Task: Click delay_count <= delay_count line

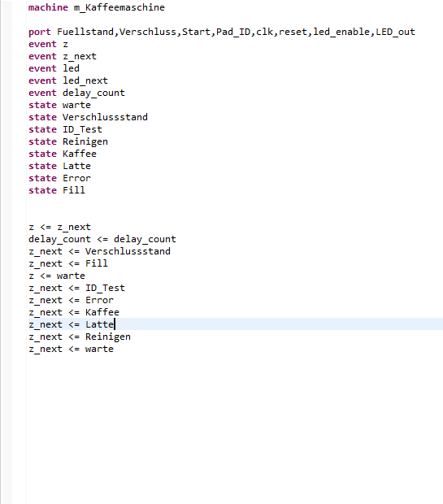Action: [x=102, y=240]
